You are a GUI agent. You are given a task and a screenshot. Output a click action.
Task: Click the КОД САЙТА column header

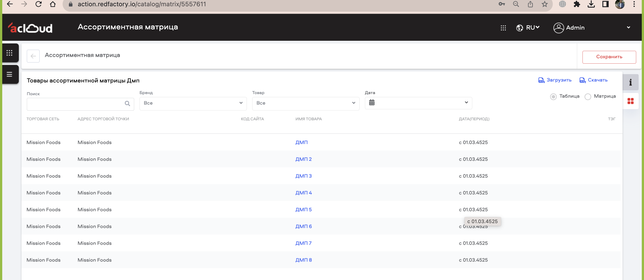point(252,119)
